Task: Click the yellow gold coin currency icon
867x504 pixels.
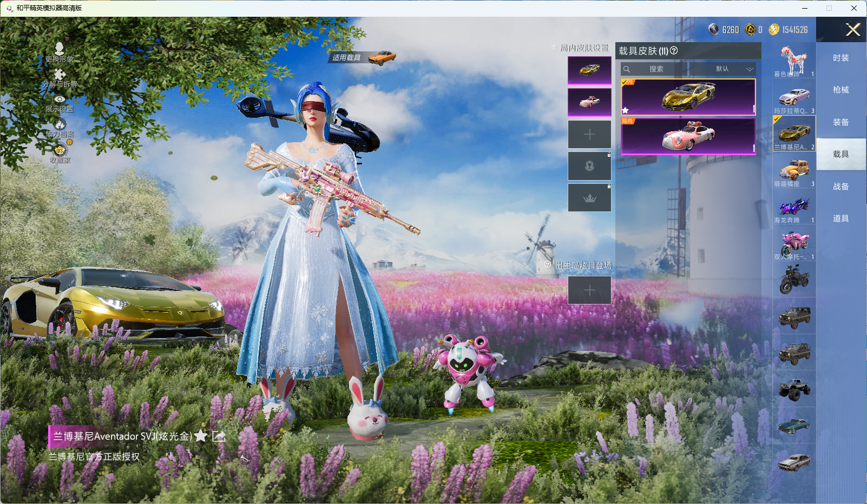Action: point(774,29)
